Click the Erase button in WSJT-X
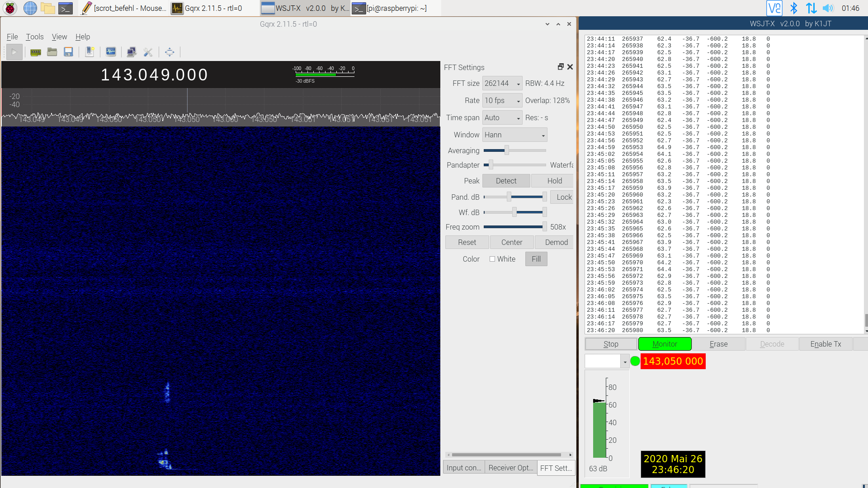The width and height of the screenshot is (868, 488). coord(718,344)
